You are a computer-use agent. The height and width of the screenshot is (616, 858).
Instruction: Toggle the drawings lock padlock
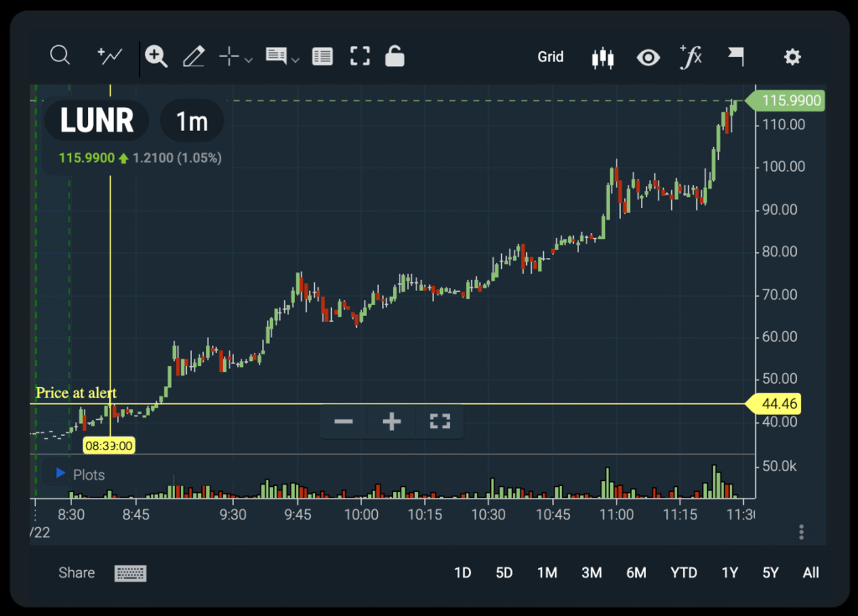click(394, 55)
